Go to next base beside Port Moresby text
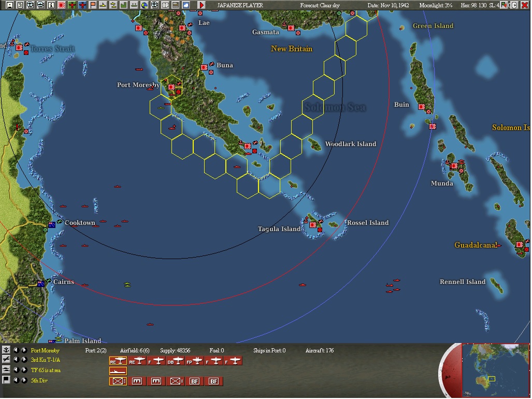 [24, 350]
